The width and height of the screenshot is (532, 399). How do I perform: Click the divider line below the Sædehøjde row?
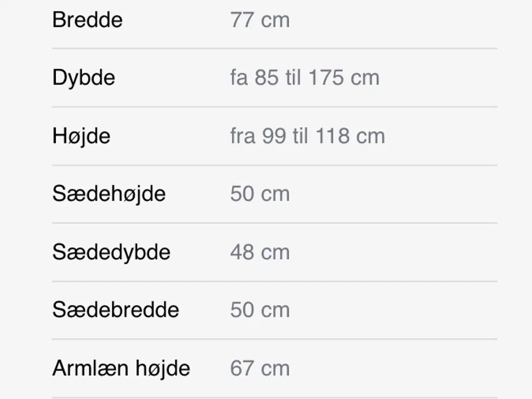[275, 223]
